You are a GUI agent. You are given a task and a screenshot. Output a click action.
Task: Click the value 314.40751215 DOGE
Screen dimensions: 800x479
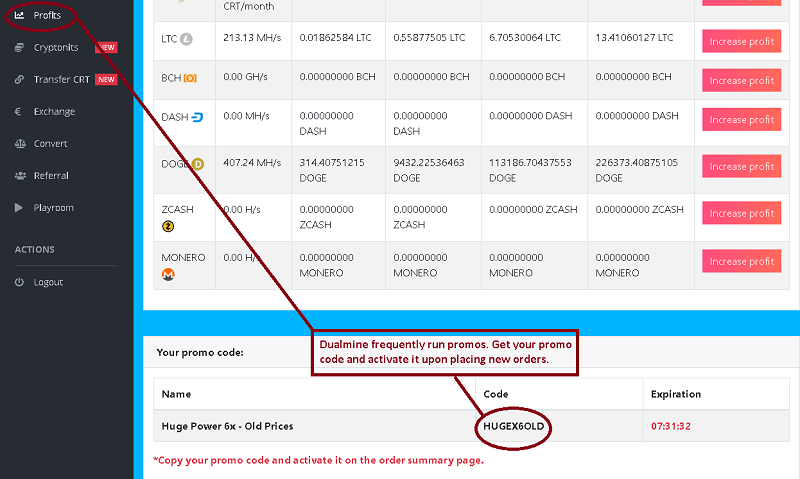(x=332, y=170)
